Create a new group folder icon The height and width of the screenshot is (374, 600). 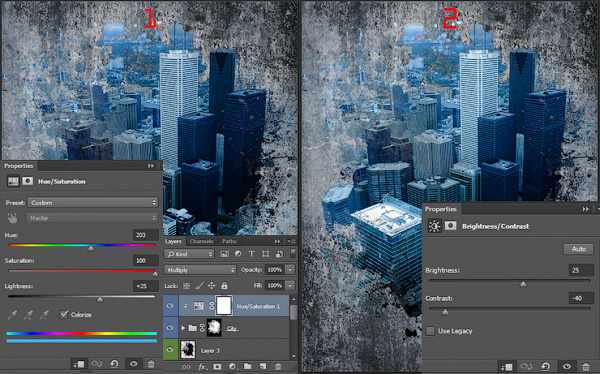click(x=248, y=366)
